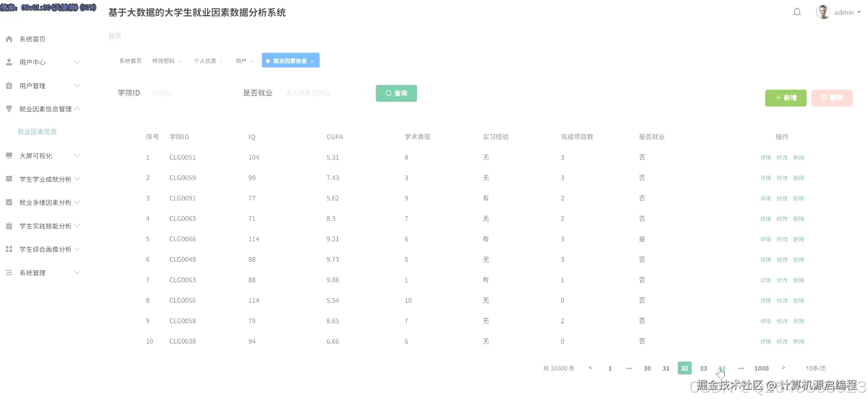The height and width of the screenshot is (402, 868).
Task: Expand the 系统管理 sidebar menu
Action: (42, 272)
